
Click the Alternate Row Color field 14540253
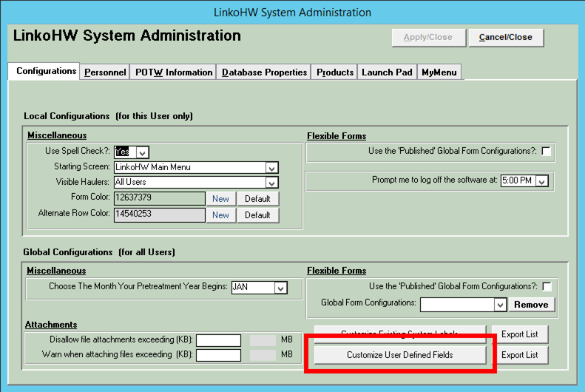[x=160, y=214]
